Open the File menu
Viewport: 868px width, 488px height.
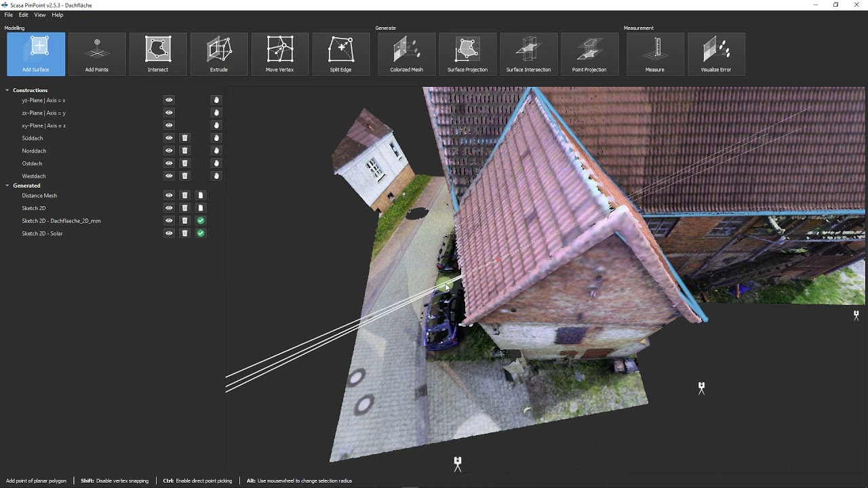coord(9,15)
